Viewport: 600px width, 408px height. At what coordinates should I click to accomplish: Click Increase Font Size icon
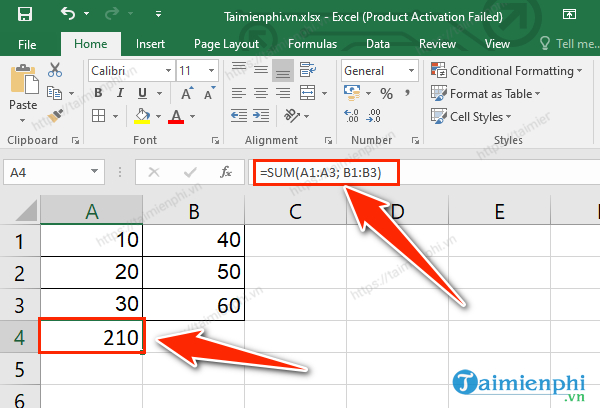[188, 93]
